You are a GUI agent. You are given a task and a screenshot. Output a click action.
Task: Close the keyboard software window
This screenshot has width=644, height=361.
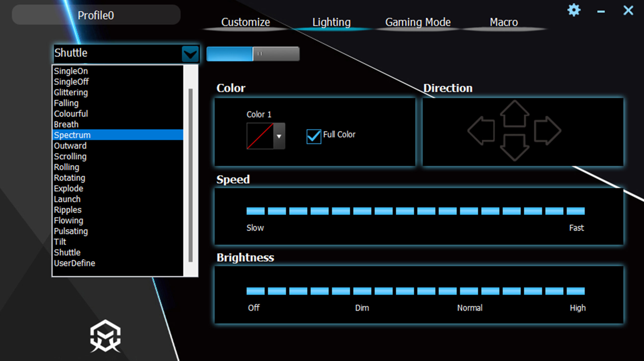coord(628,11)
